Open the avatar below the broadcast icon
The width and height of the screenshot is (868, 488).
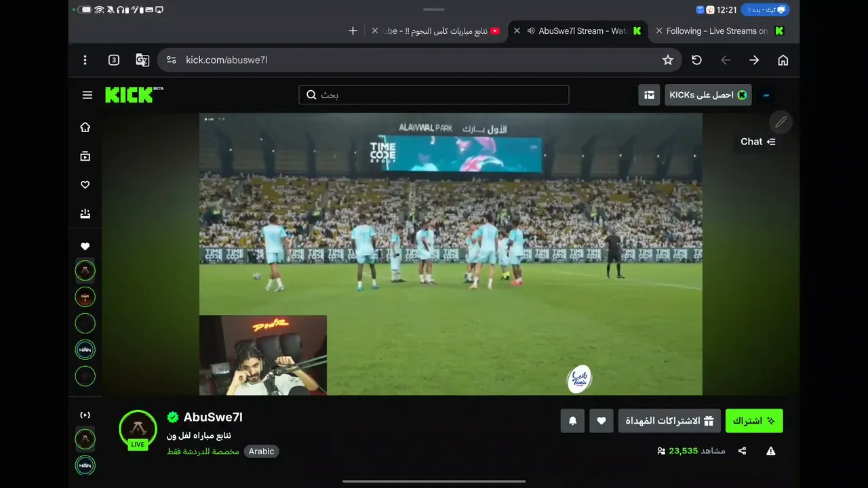point(85,439)
